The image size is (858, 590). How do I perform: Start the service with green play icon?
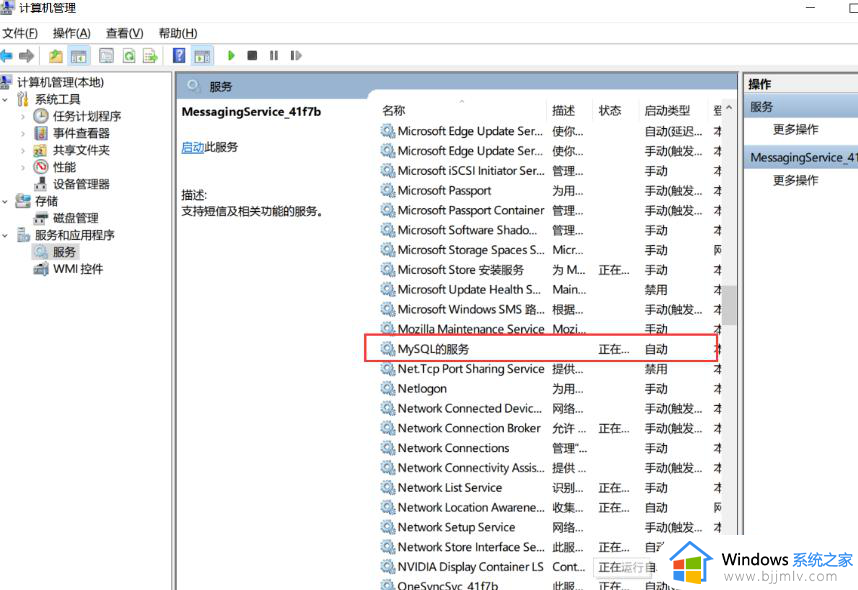pyautogui.click(x=231, y=55)
